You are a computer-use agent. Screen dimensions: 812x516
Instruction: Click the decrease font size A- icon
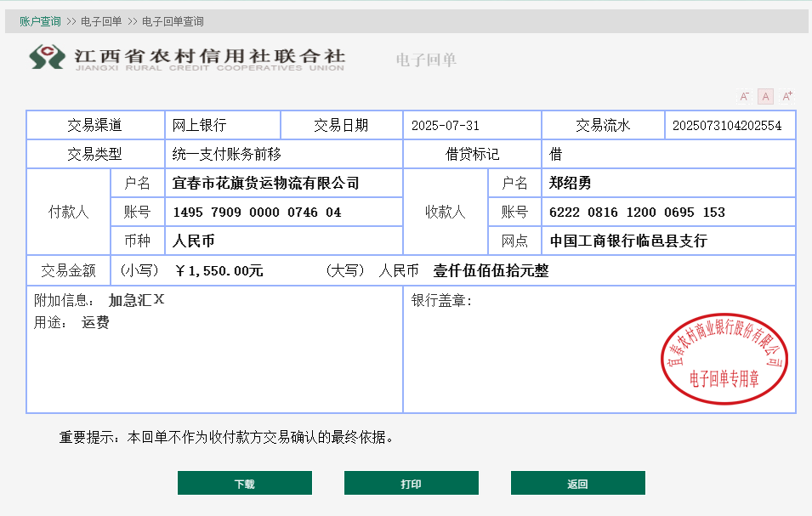[744, 96]
